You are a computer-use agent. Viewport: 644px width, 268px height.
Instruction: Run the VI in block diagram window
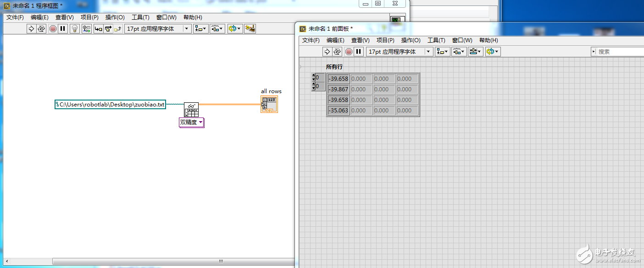(31, 28)
